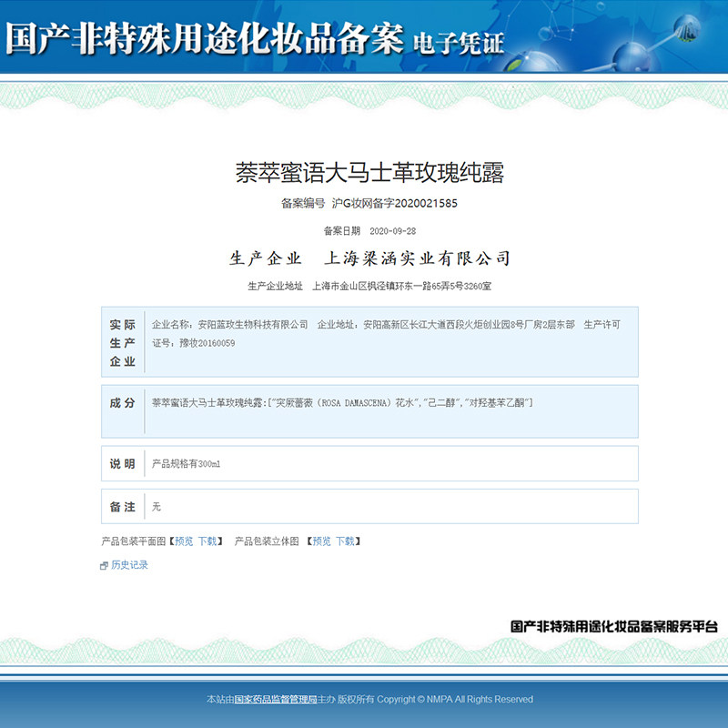Screen dimensions: 728x728
Task: Preview the 产品包装平面图 image
Action: (184, 541)
